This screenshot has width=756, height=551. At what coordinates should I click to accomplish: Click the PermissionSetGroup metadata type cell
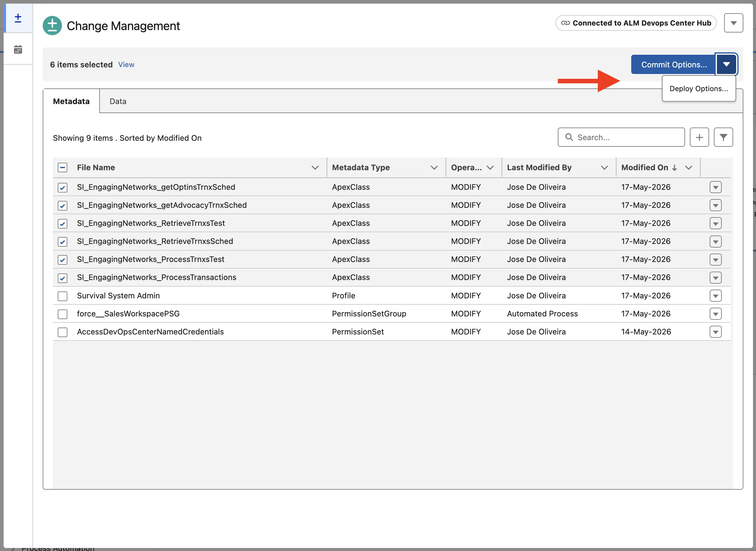369,313
